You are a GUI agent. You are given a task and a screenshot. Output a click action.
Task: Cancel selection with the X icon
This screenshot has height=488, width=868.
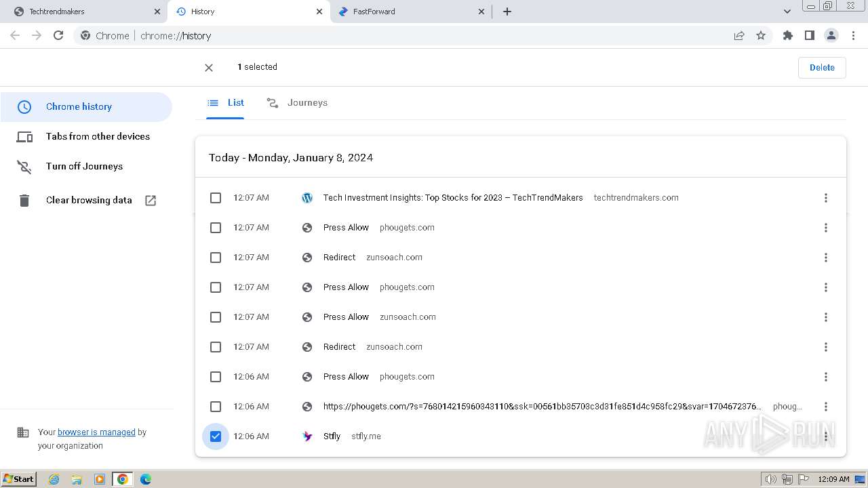coord(209,67)
